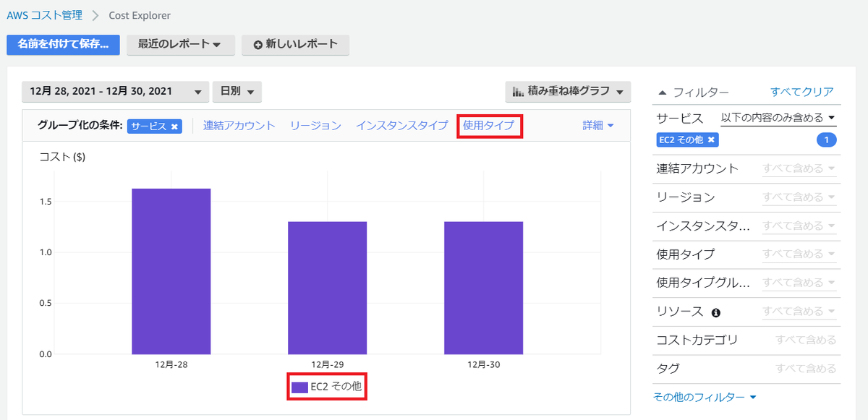Click the 12月-30 bar in chart

(484, 288)
